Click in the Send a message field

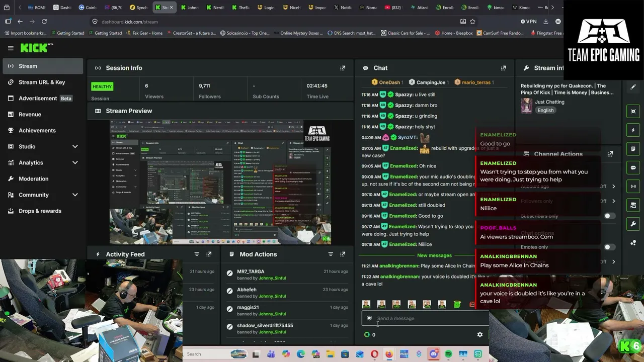tap(425, 318)
